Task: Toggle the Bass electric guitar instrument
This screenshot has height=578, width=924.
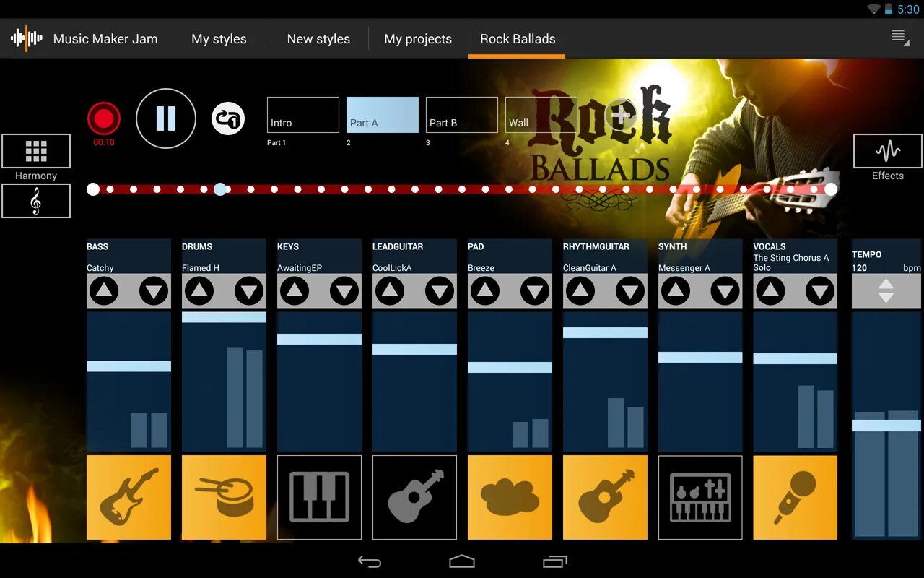Action: coord(128,497)
